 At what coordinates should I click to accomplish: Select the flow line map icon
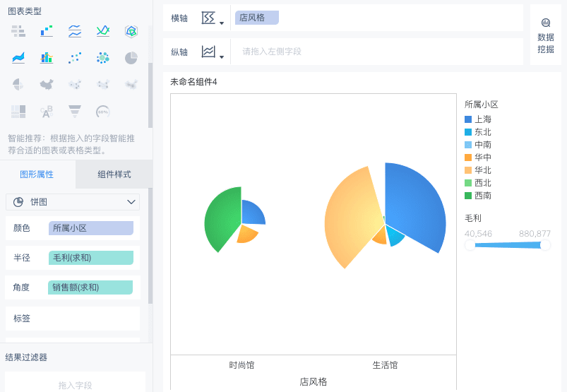tap(103, 85)
